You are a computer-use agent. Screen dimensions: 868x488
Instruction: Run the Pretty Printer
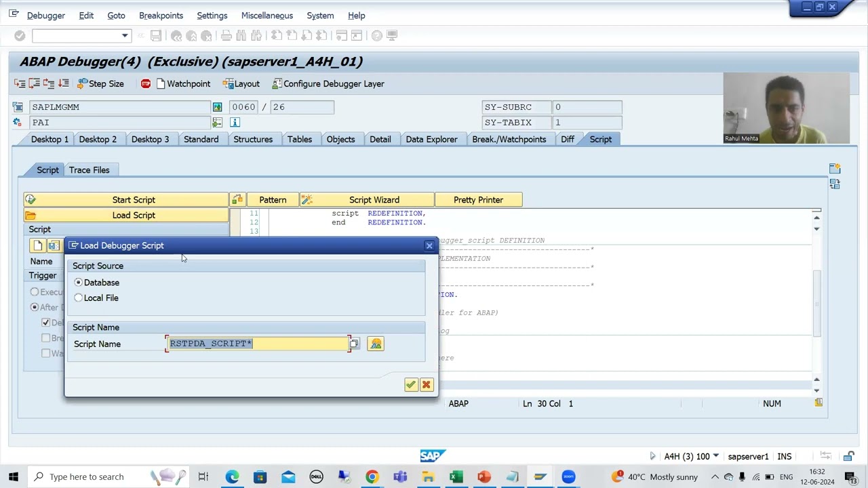coord(479,200)
